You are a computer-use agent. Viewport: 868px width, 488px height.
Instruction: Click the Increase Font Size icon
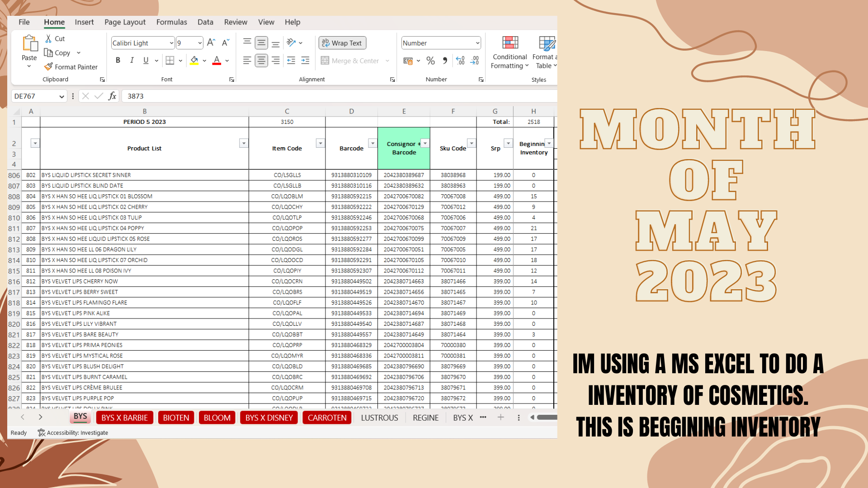211,43
